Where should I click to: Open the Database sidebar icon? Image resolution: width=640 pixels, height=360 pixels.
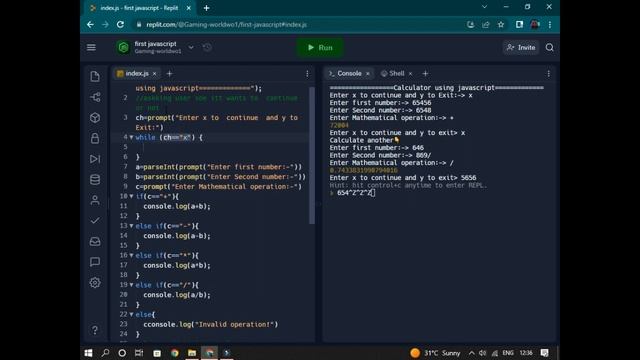tap(95, 180)
